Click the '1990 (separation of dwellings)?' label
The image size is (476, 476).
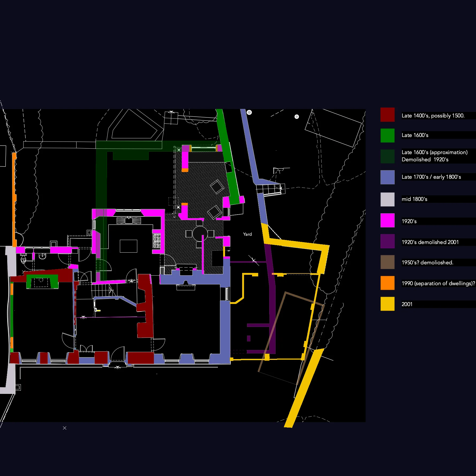[438, 283]
